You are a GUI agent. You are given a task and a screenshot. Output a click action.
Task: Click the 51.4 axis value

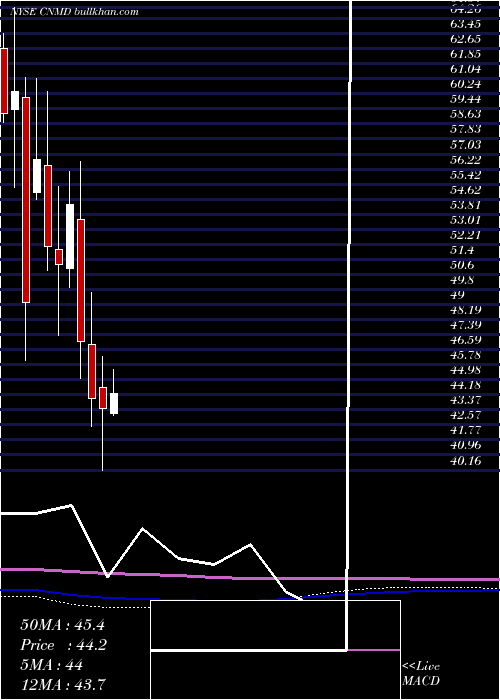pos(463,250)
